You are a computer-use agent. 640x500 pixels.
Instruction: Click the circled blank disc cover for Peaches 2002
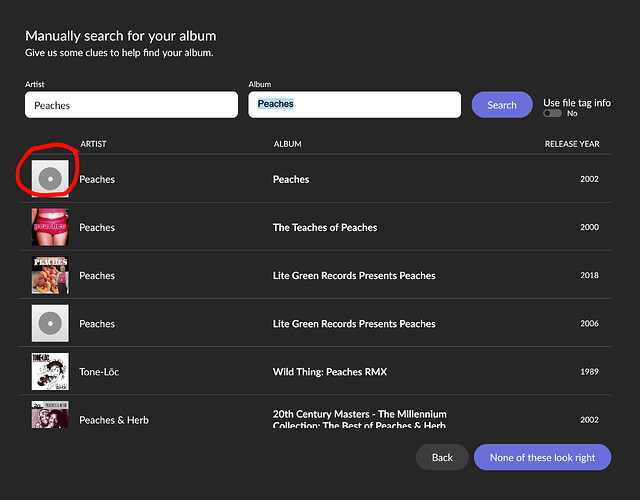49,179
